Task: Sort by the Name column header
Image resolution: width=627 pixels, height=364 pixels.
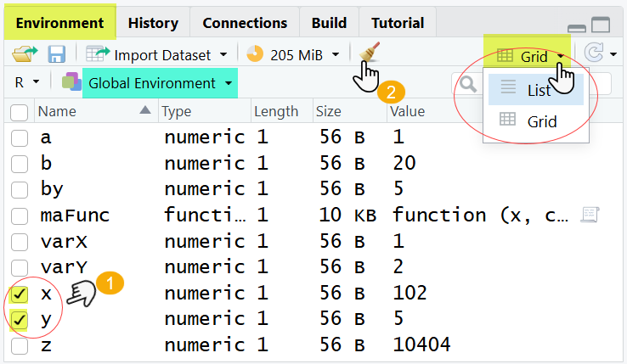Action: [58, 111]
